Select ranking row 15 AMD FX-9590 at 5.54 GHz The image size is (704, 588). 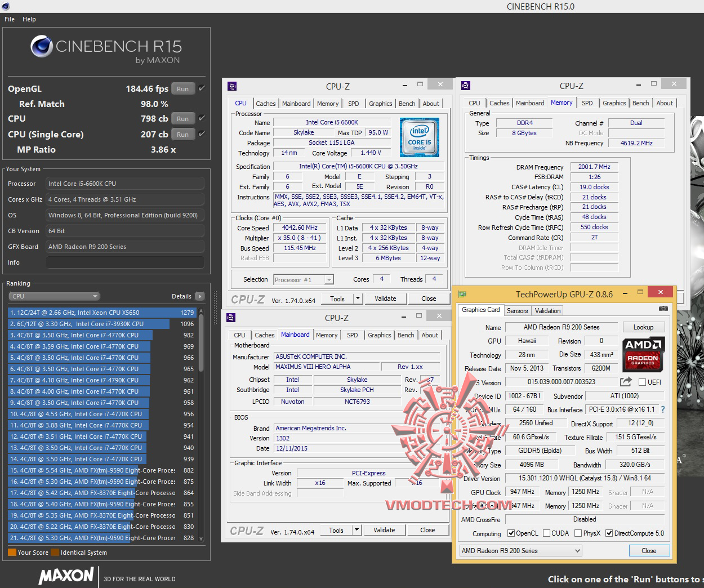[x=101, y=470]
